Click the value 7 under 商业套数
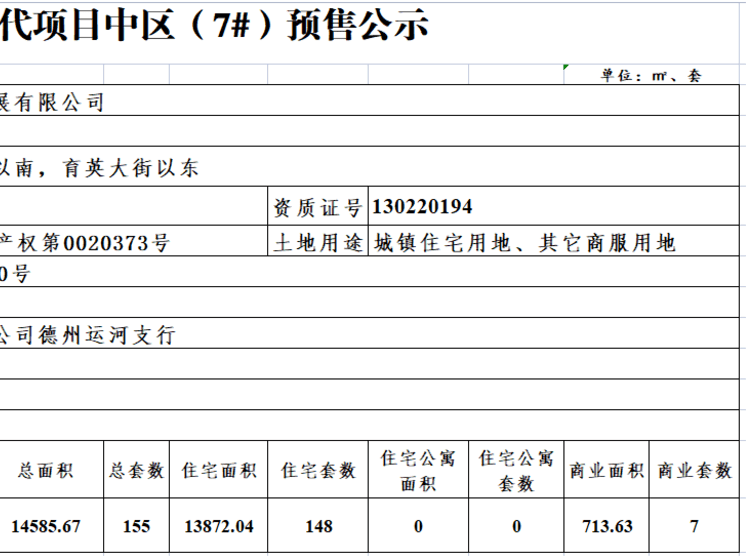The height and width of the screenshot is (560, 750). point(695,526)
